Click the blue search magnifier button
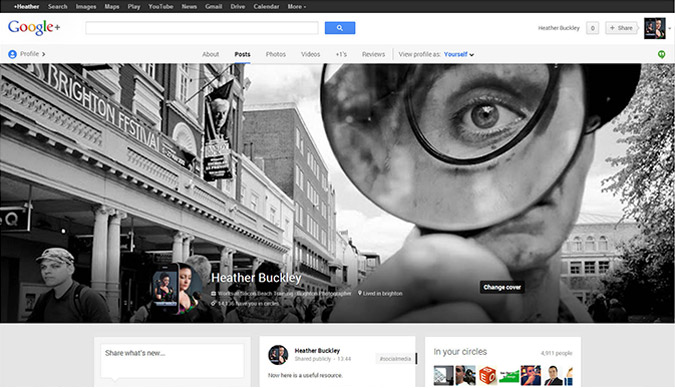675x388 pixels. click(340, 28)
